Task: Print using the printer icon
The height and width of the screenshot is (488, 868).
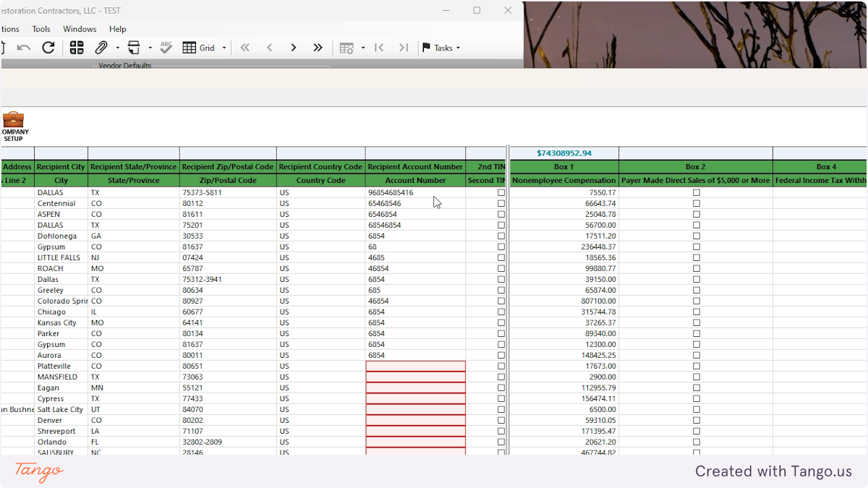Action: tap(133, 48)
